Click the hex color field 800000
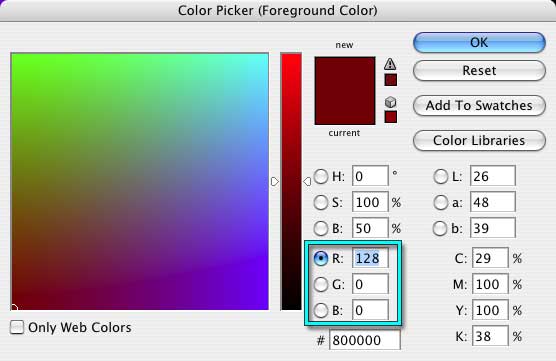Viewport: 556px width, 361px height. [x=365, y=340]
